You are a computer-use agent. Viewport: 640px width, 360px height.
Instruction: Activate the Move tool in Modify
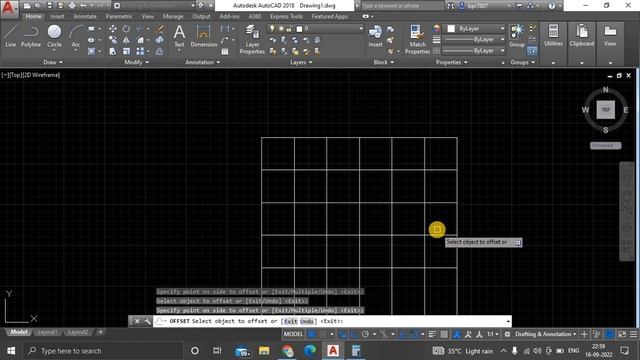coord(113,29)
